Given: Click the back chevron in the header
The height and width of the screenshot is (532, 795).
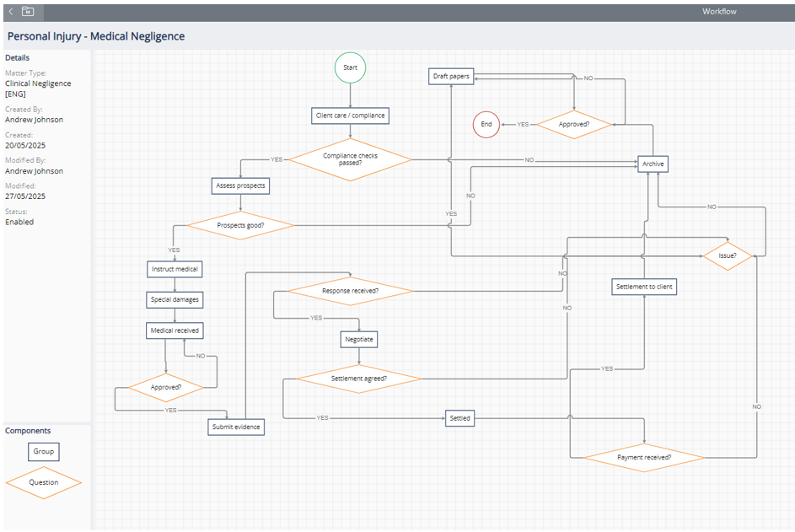Looking at the screenshot, I should 10,12.
